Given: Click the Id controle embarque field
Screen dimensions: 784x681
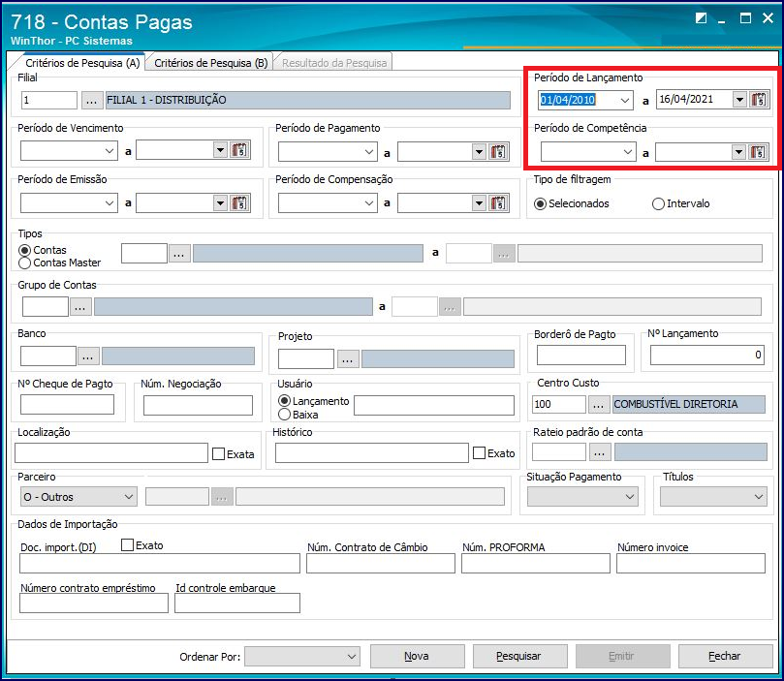Looking at the screenshot, I should point(237,604).
